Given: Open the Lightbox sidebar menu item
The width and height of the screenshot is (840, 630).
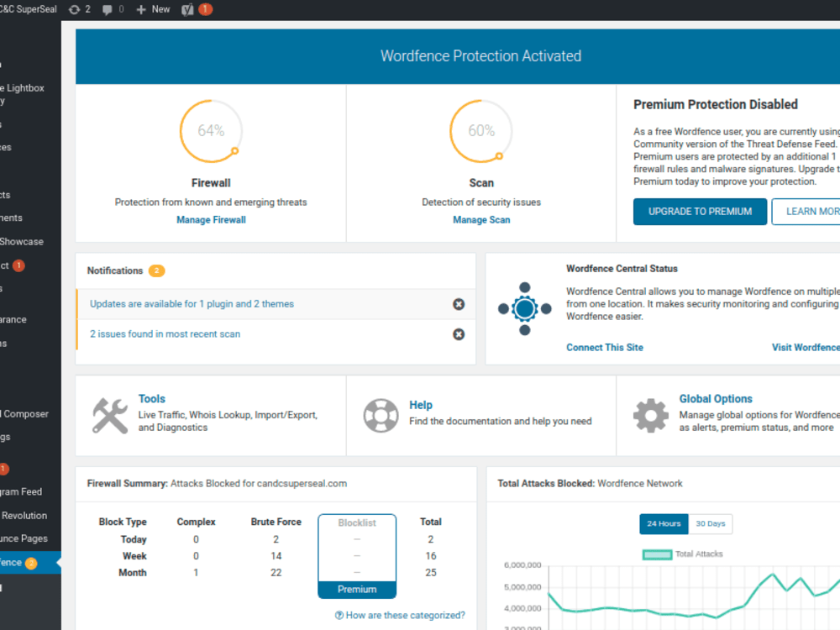Looking at the screenshot, I should click(x=22, y=88).
